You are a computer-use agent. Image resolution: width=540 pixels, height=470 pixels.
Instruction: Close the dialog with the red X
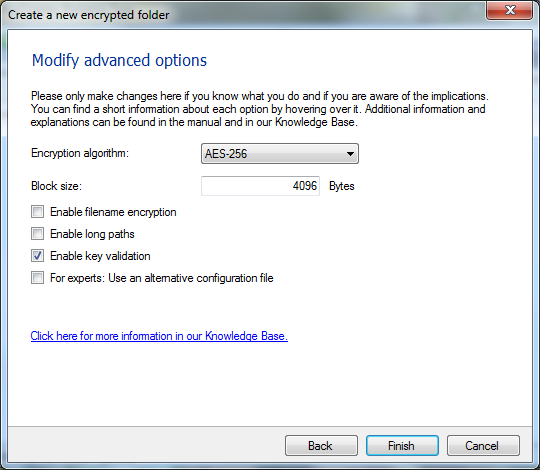(x=509, y=10)
